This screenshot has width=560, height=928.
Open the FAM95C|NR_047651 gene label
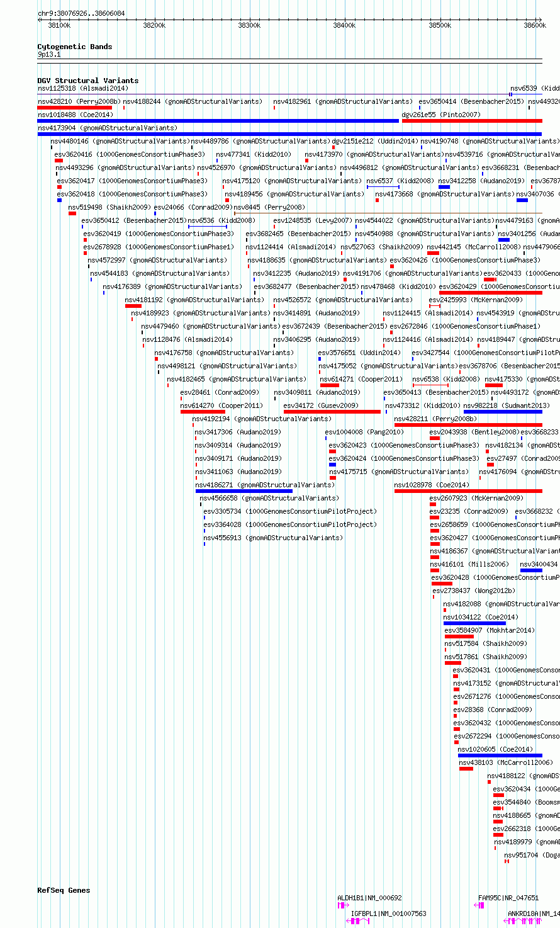pyautogui.click(x=508, y=898)
